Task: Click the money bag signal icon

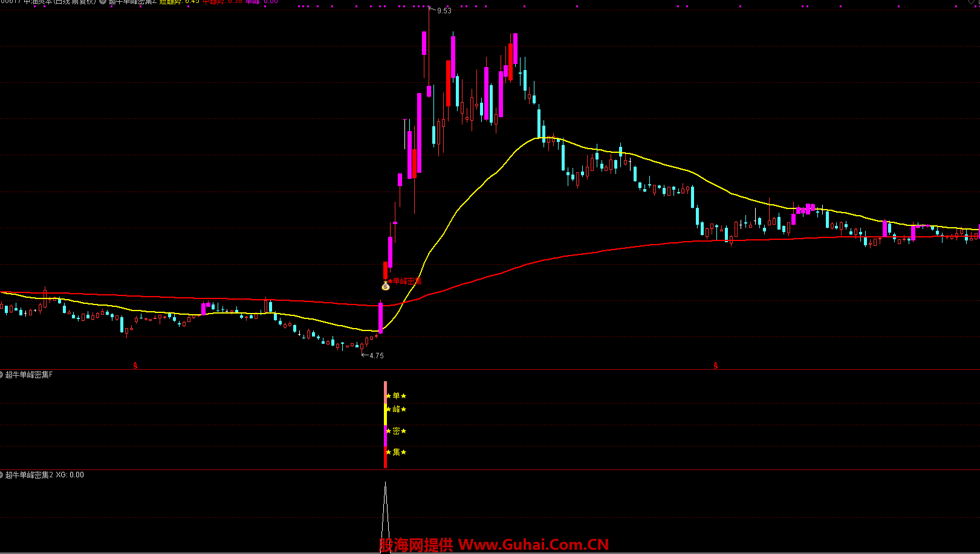Action: pyautogui.click(x=386, y=286)
